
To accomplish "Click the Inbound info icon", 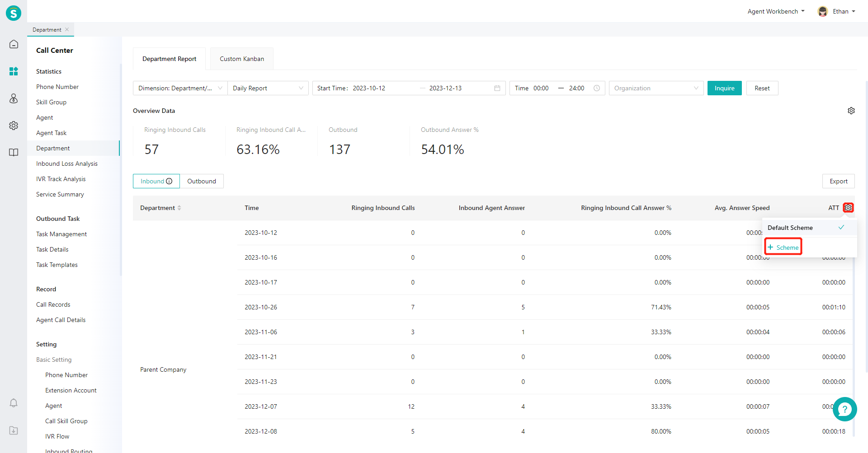I will pyautogui.click(x=169, y=181).
